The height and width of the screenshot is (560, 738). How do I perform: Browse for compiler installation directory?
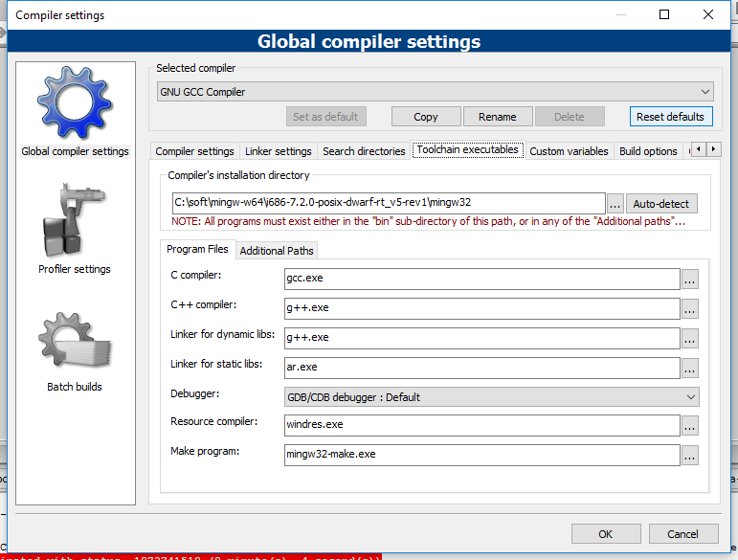[x=615, y=204]
